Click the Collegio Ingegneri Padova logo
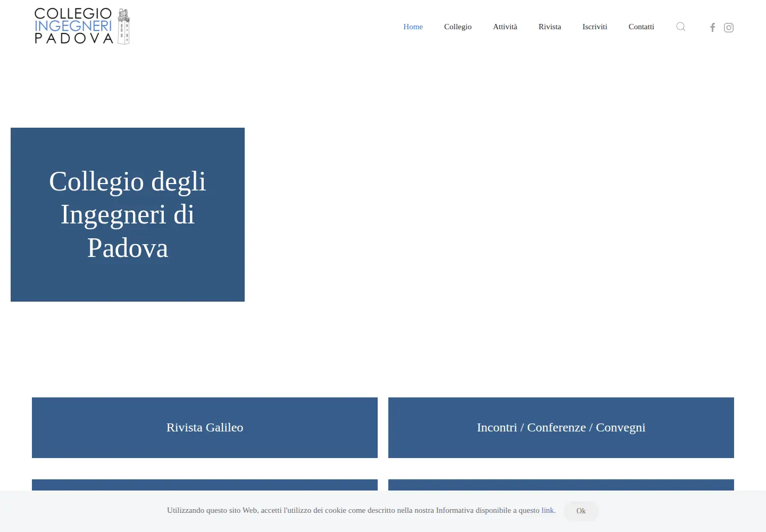Image resolution: width=766 pixels, height=532 pixels. pyautogui.click(x=82, y=26)
